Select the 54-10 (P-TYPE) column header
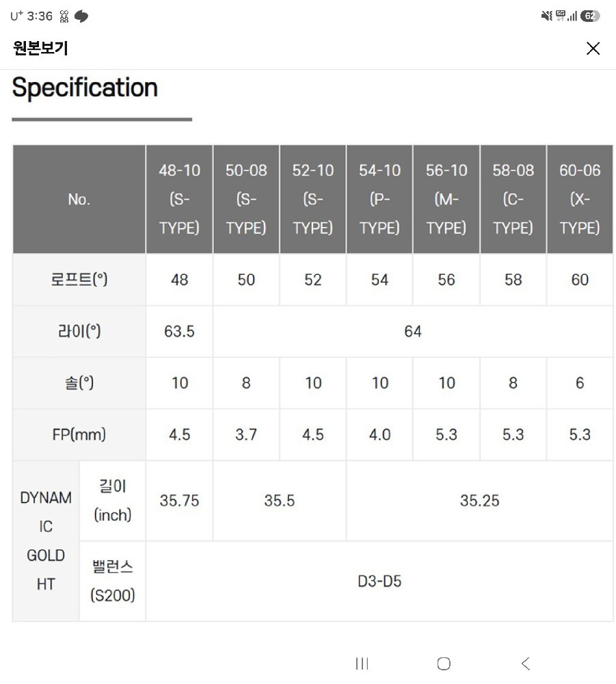Viewport: 616px width, 684px height. [379, 199]
